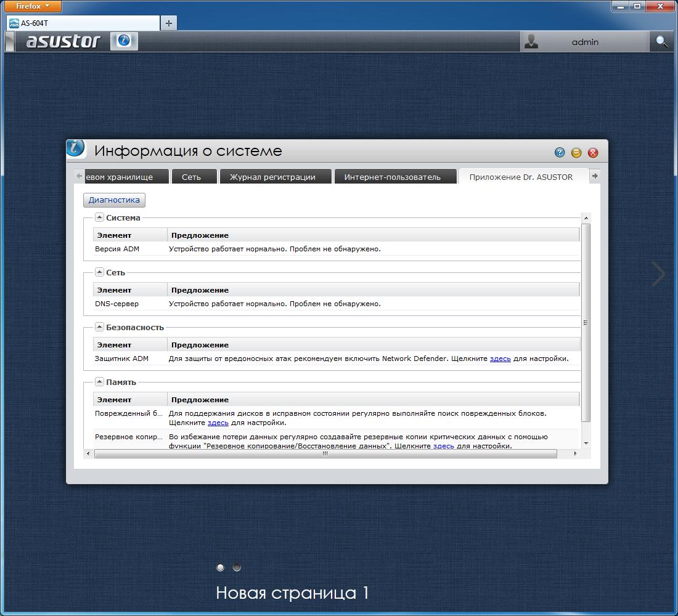Select the AS-604T browser tab

pos(83,23)
